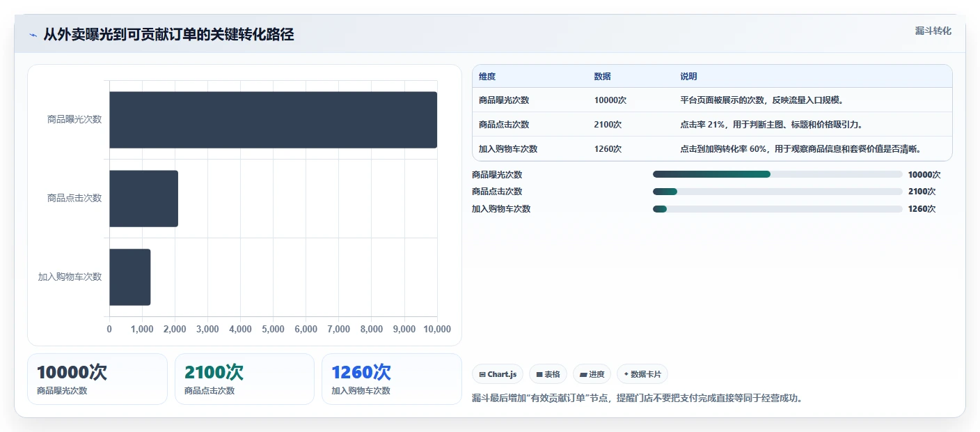
Task: Click the 商品曝光次数 label in the progress list
Action: coord(497,175)
